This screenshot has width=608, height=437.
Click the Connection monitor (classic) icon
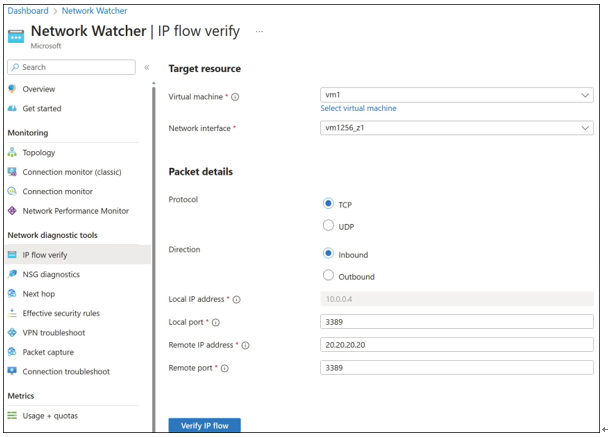(x=12, y=172)
